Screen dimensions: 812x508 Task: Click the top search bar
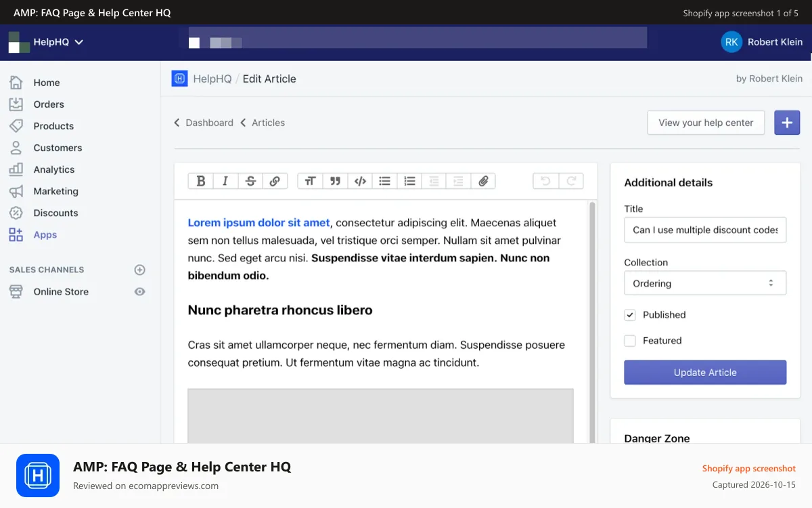(x=418, y=38)
